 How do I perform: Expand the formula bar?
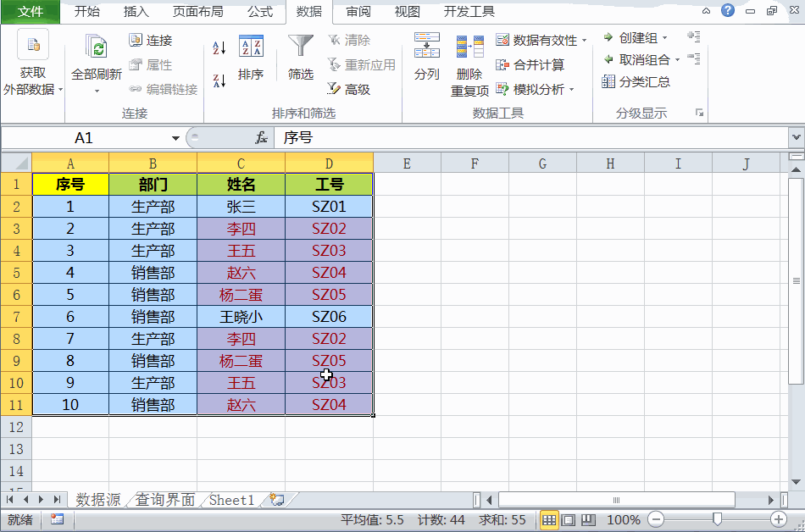[x=796, y=137]
